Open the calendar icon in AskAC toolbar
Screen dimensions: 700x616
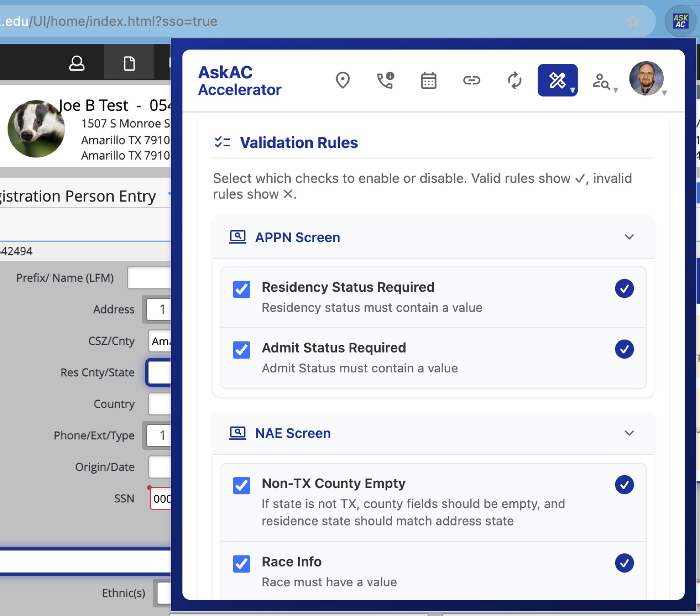pyautogui.click(x=428, y=80)
